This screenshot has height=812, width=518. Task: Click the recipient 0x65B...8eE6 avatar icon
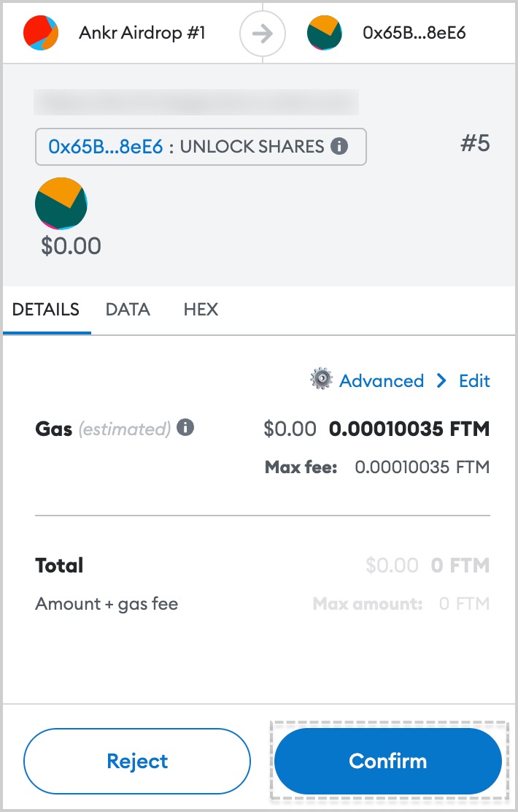325,33
